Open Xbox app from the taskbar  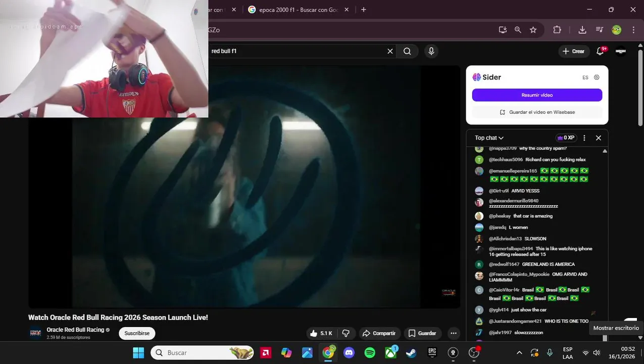click(391, 352)
